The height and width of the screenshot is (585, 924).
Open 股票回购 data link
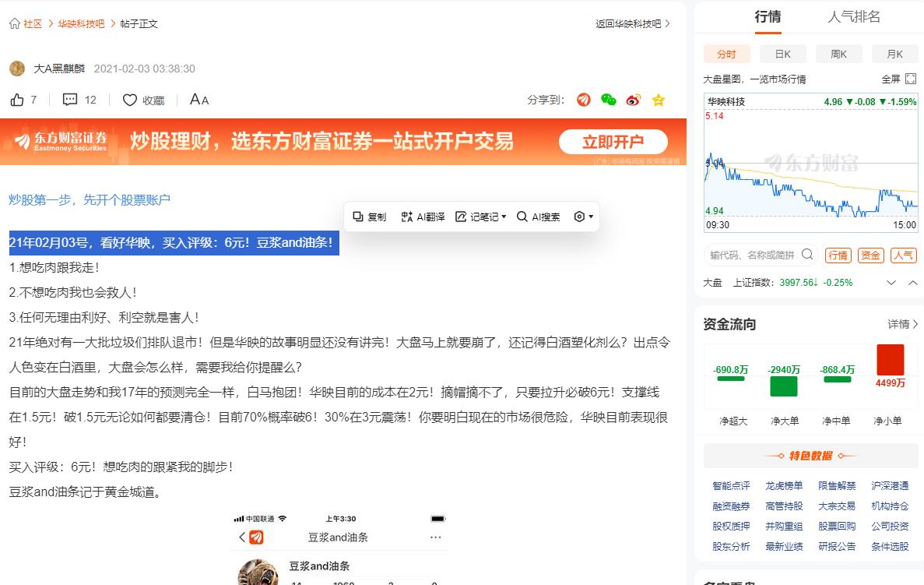[837, 526]
